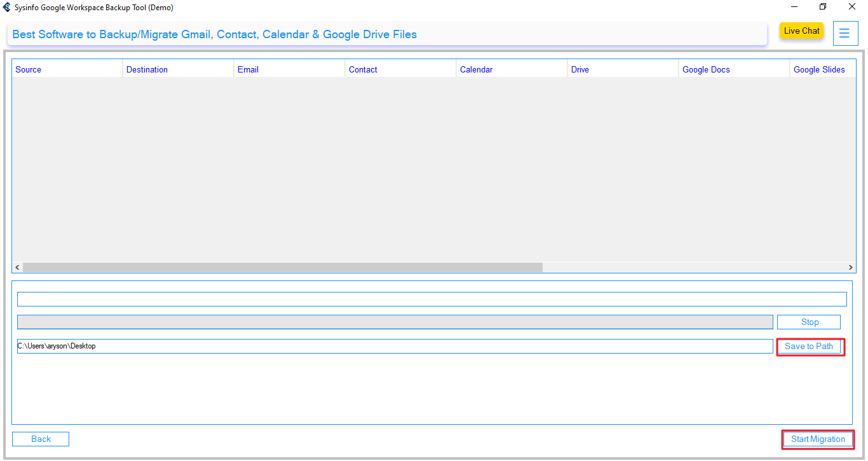Click the horizontal scrollbar thumb
This screenshot has height=461, width=868.
tap(283, 268)
